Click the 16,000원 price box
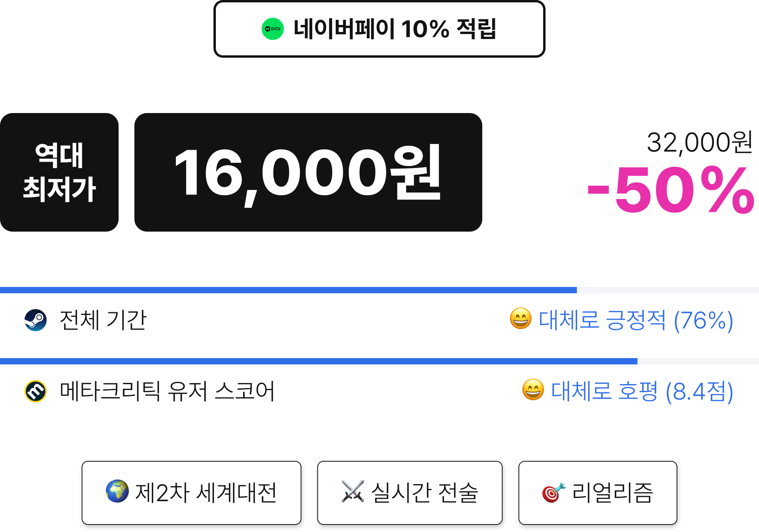 pyautogui.click(x=308, y=172)
